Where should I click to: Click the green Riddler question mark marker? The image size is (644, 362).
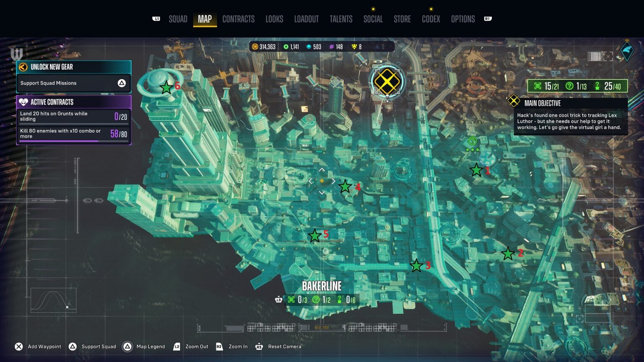(x=473, y=141)
